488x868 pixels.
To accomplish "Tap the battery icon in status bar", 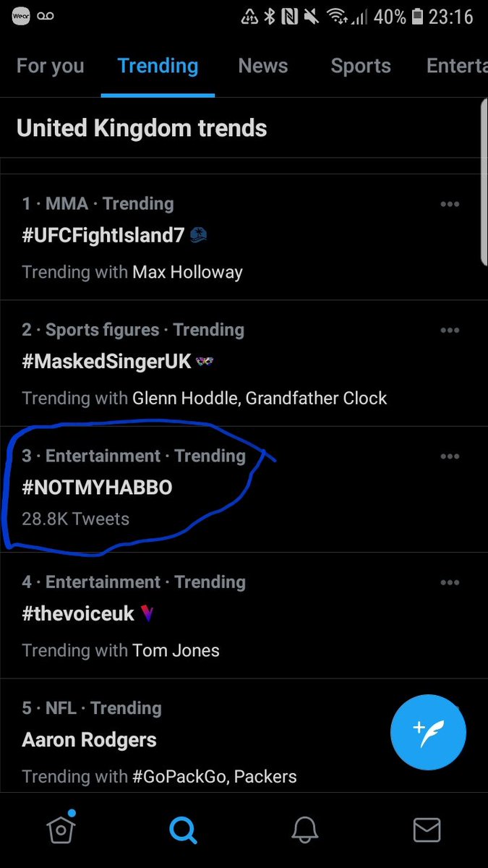I will point(416,16).
